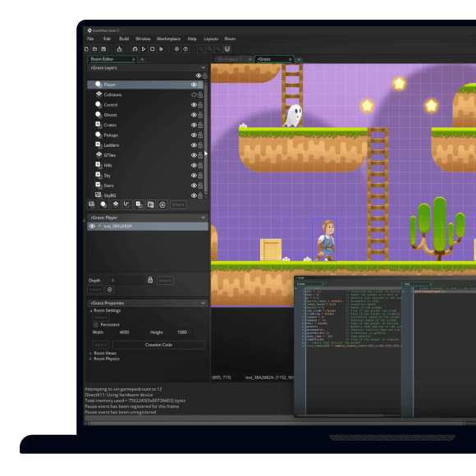Lock the Control layer with its padlock
476x476 pixels.
[x=200, y=105]
